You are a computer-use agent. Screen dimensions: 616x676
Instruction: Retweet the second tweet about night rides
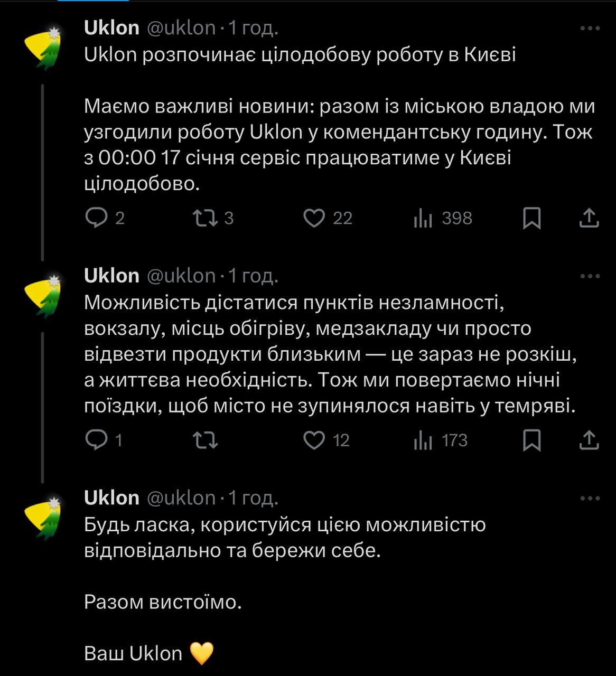206,440
